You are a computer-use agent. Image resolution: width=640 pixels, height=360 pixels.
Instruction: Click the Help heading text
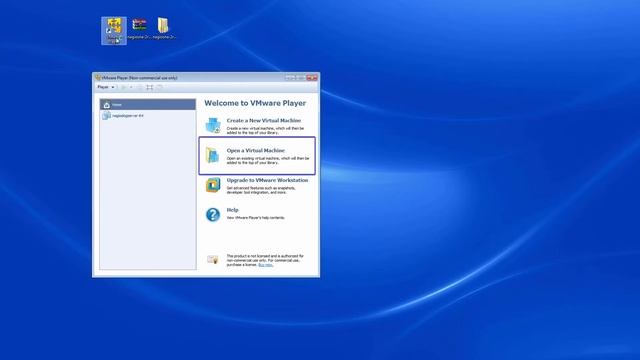233,210
